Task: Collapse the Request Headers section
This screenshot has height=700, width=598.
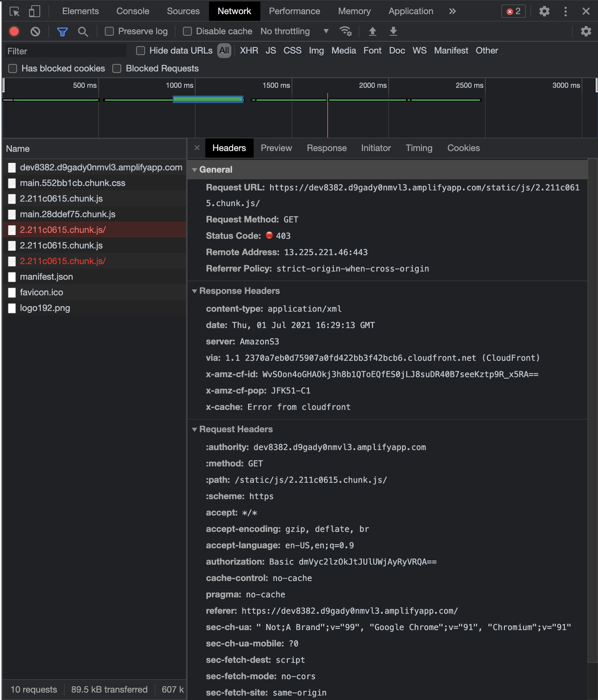Action: pos(194,429)
